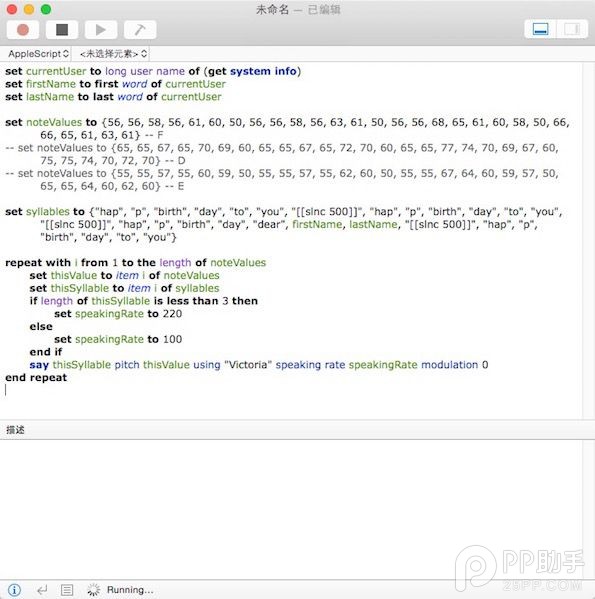Show the result reply arrow icon
This screenshot has width=595, height=599.
coord(42,590)
